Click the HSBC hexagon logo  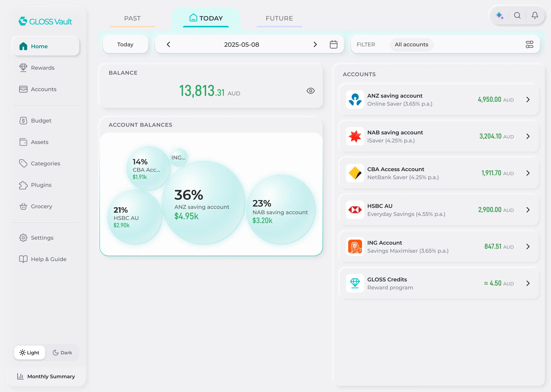pyautogui.click(x=355, y=209)
